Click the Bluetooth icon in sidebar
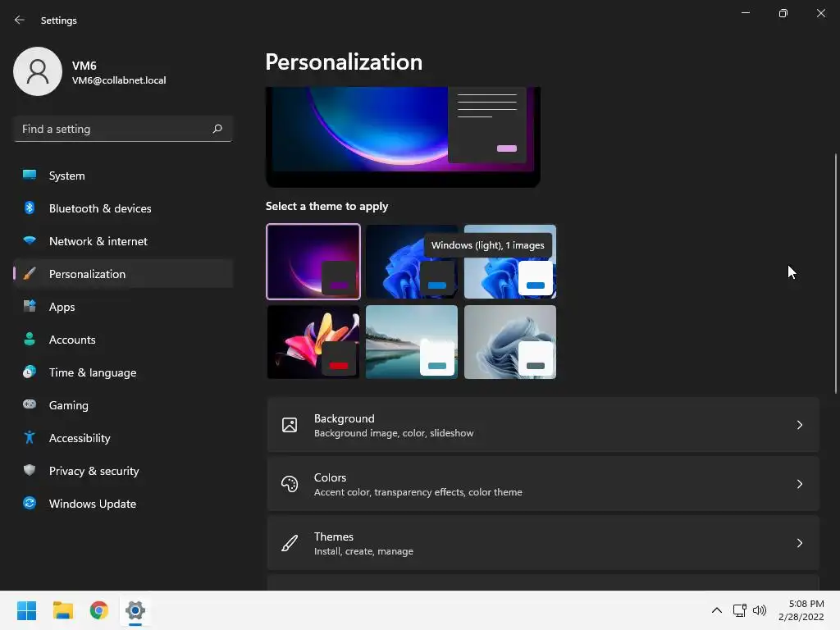This screenshot has width=840, height=630. [30, 208]
